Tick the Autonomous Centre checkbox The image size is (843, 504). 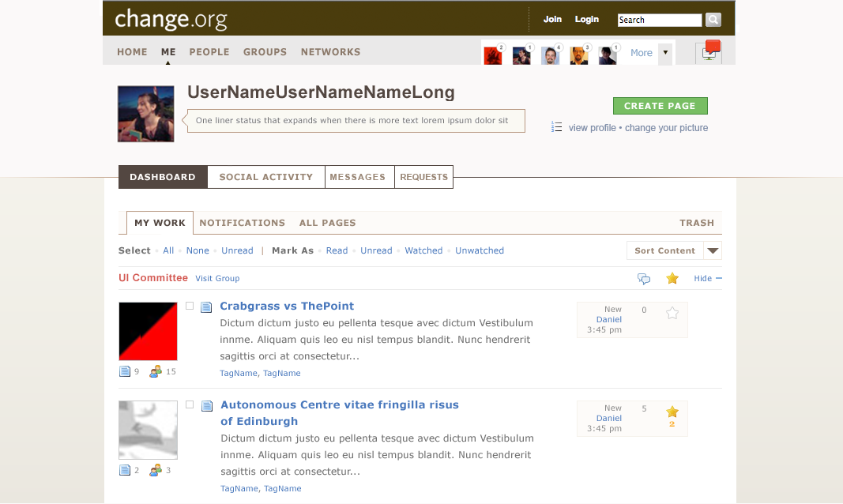pyautogui.click(x=190, y=404)
